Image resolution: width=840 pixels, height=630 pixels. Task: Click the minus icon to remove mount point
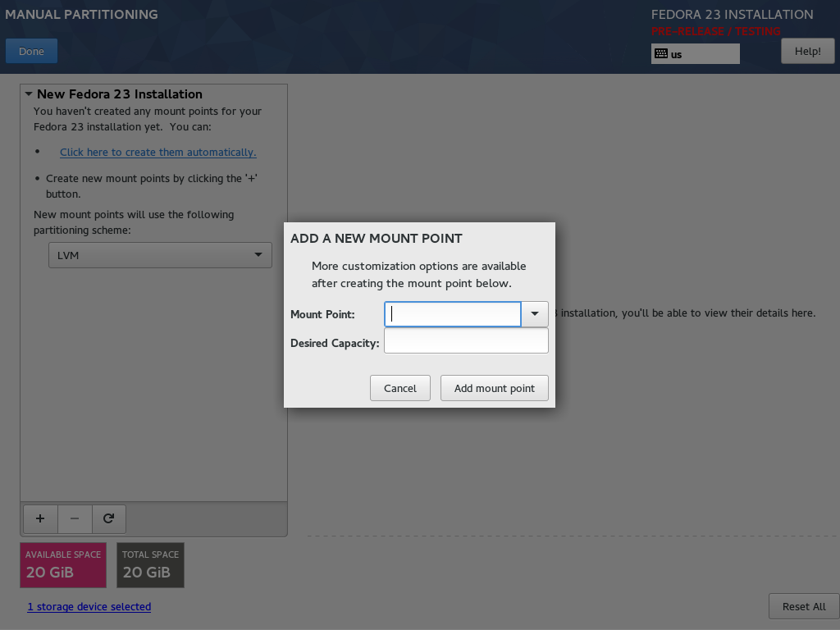pos(75,518)
